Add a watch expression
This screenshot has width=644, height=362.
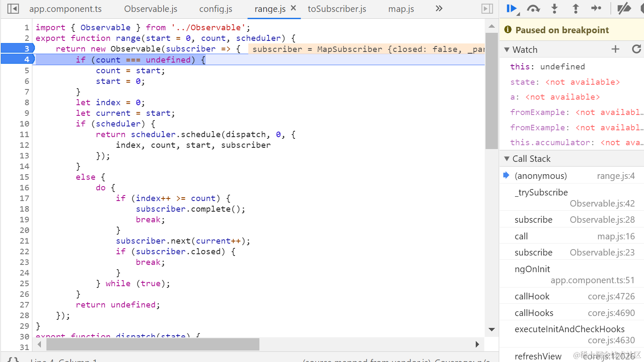tap(615, 49)
